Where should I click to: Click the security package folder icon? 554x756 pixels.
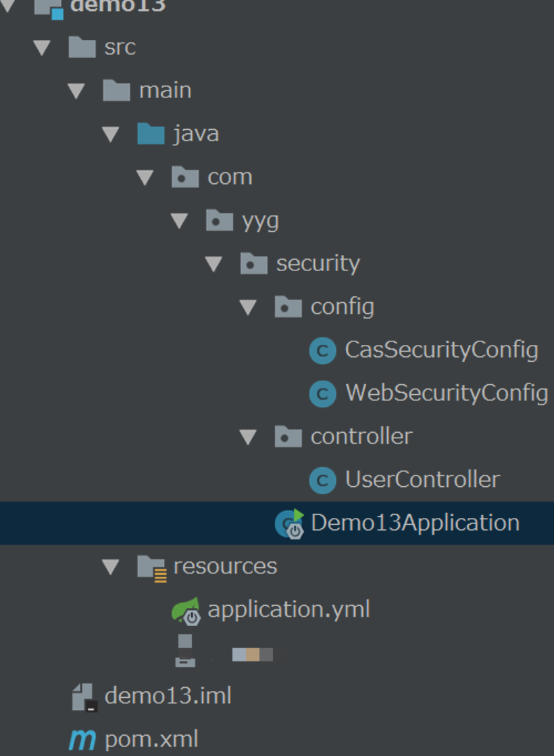253,264
